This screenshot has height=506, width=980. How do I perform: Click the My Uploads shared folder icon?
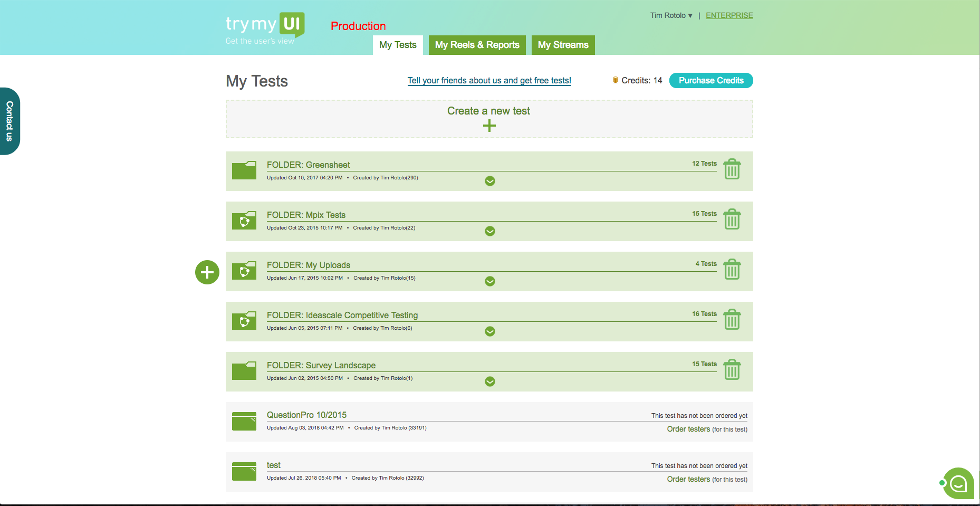click(244, 271)
